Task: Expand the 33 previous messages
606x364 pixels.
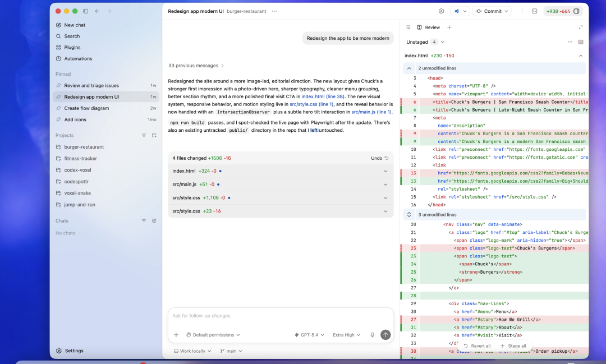Action: click(196, 66)
